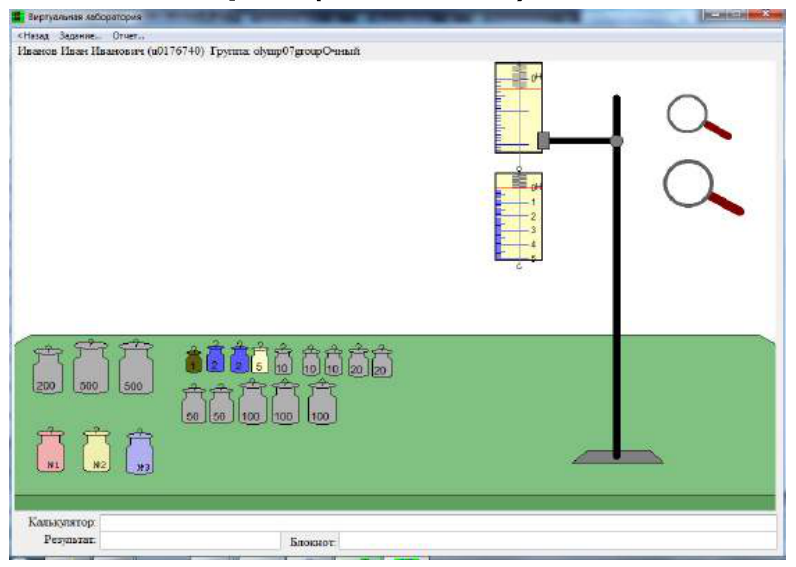Select the cream-colored 5 g weight
796x567 pixels.
(x=259, y=357)
